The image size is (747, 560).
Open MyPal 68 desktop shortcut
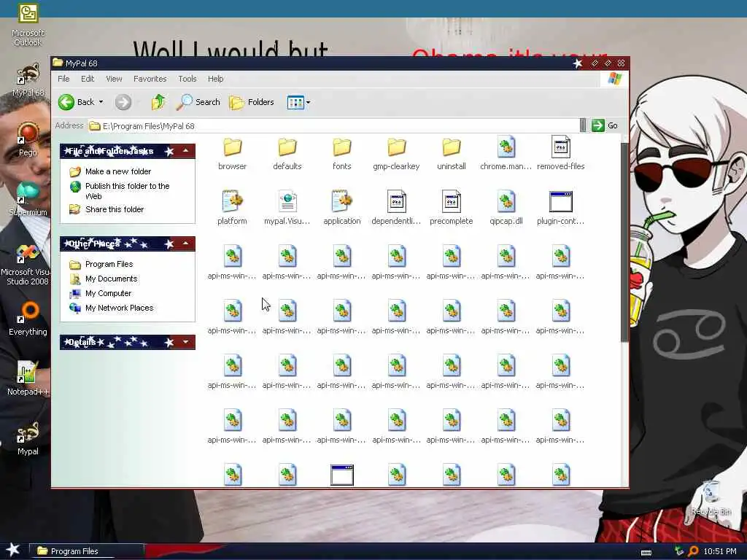28,80
